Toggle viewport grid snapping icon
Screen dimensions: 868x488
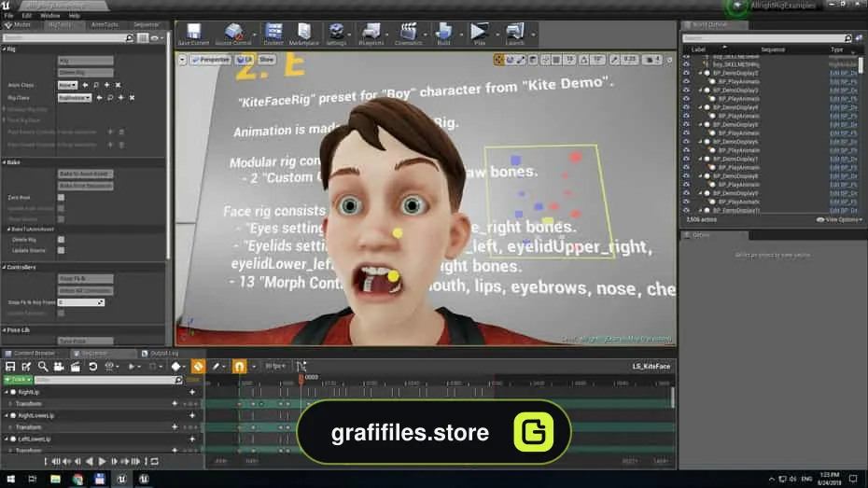tap(557, 60)
